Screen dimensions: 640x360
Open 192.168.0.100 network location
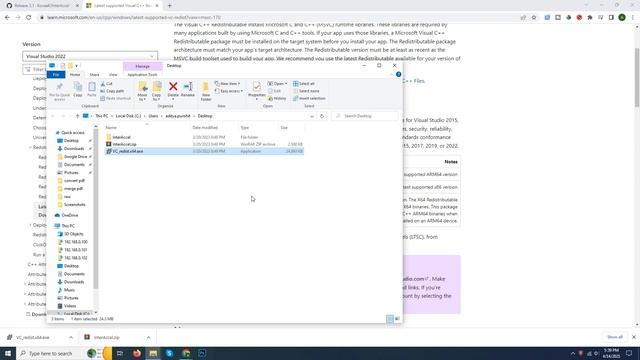pyautogui.click(x=76, y=242)
